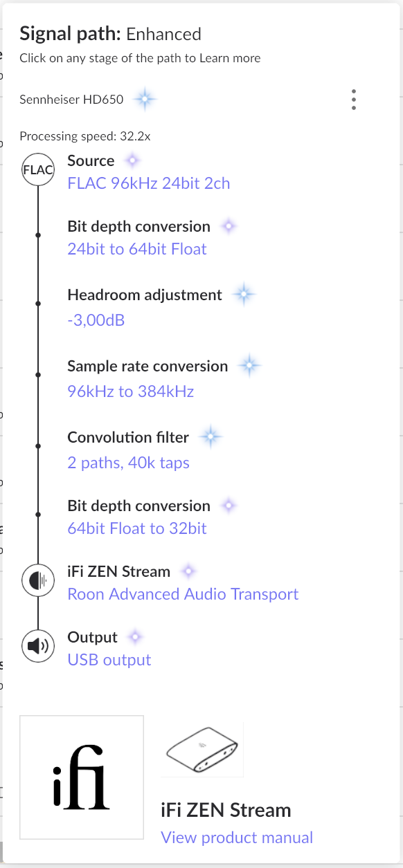Viewport: 403px width, 868px height.
Task: Click the -3,00dB headroom value
Action: pos(96,320)
